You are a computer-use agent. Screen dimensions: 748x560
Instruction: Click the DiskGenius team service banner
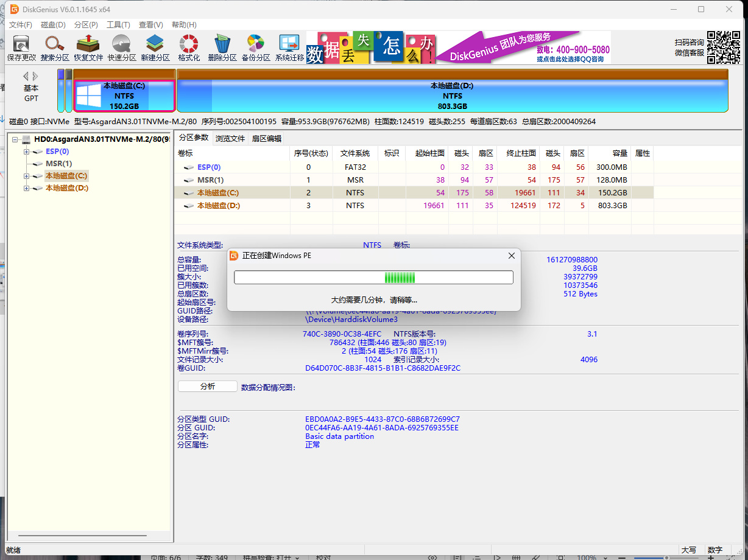pyautogui.click(x=524, y=47)
